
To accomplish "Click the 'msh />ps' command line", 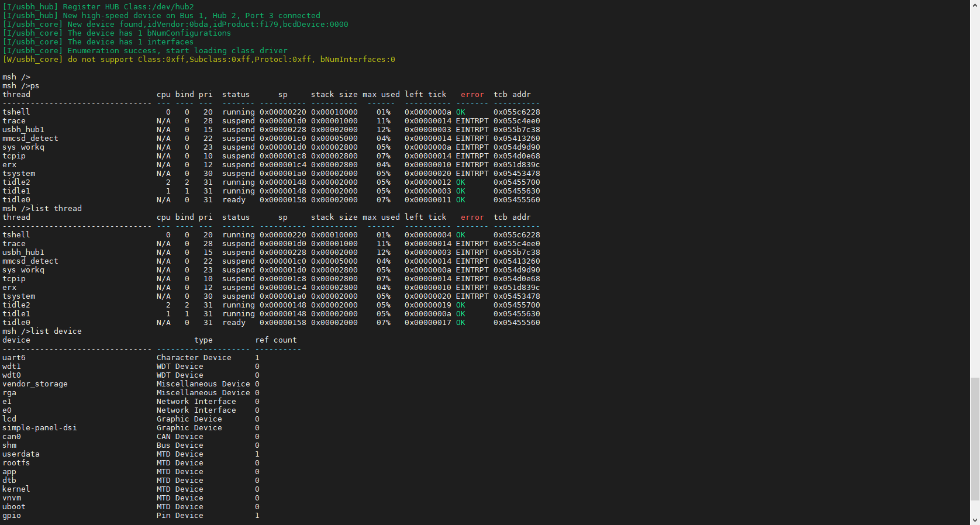I will 21,85.
